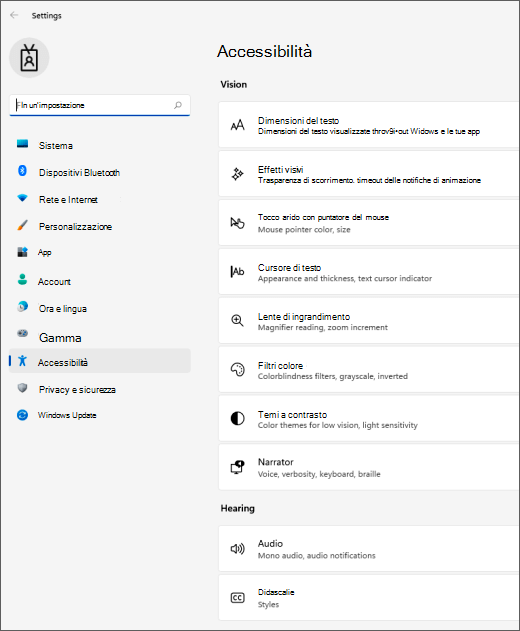Screen dimensions: 520x631
Task: Click the Didascalie CC icon
Action: pos(237,598)
